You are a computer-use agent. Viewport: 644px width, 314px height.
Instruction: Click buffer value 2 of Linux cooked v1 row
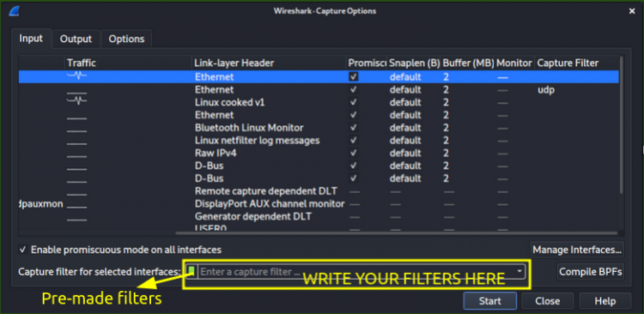coord(446,102)
